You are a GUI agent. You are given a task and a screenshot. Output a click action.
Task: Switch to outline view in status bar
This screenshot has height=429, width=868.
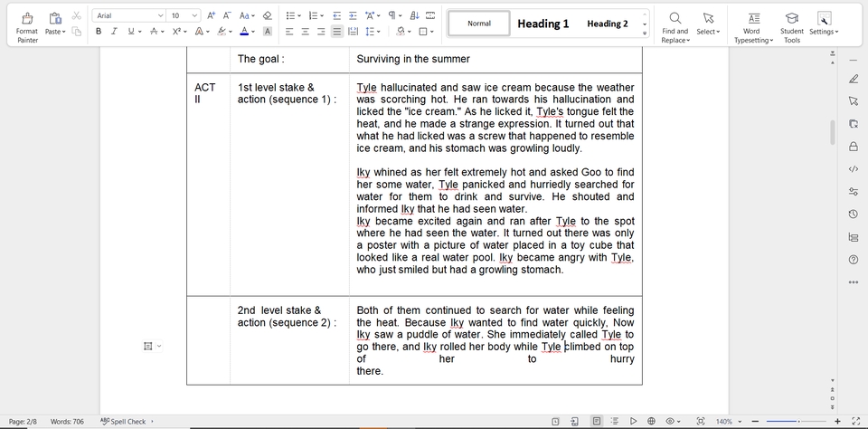coord(615,421)
